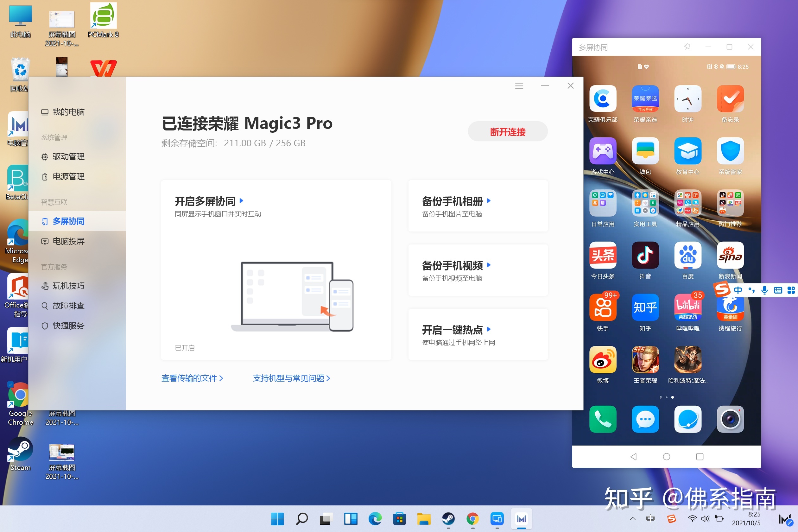Viewport: 798px width, 532px height.
Task: Tap the phone's back navigation triangle
Action: [633, 457]
